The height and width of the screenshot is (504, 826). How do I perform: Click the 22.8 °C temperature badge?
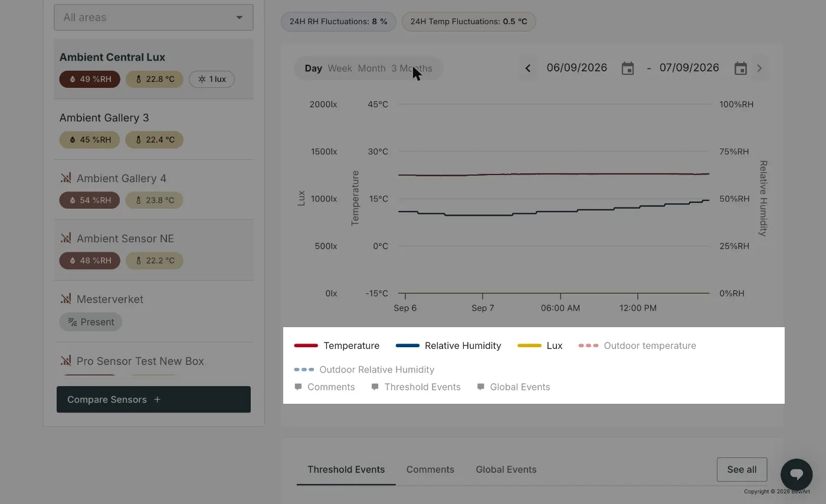click(155, 79)
